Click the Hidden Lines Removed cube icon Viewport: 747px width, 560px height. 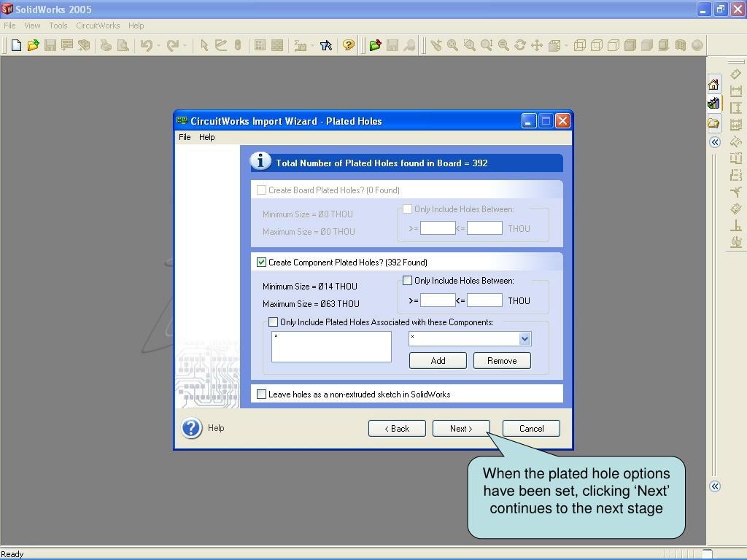click(614, 45)
